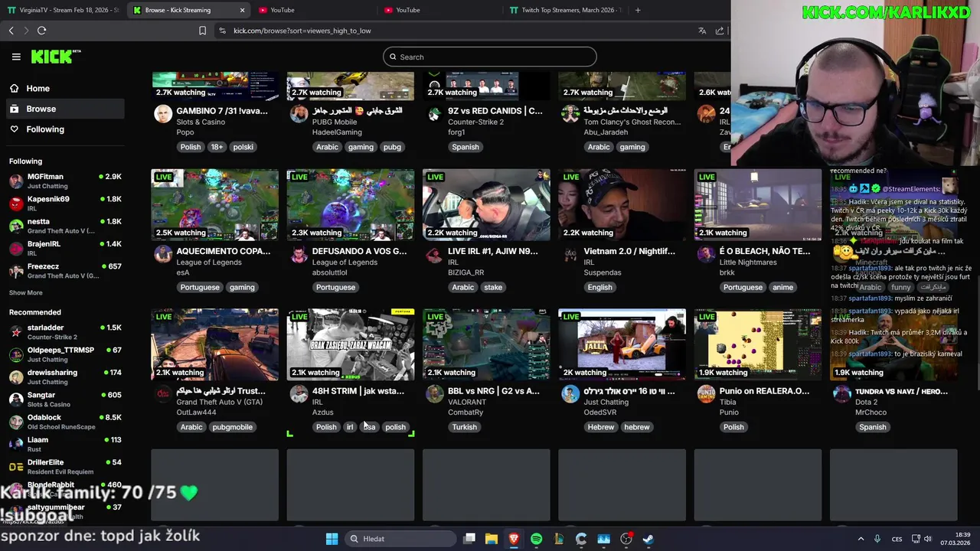The height and width of the screenshot is (551, 980).
Task: Click the esA streamer avatar
Action: point(163,255)
